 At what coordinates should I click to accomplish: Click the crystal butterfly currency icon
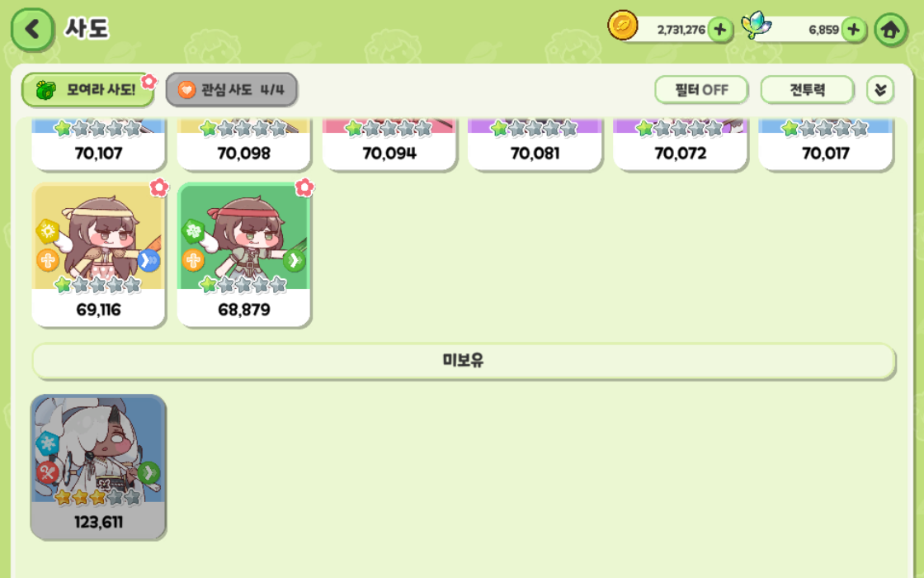pyautogui.click(x=757, y=26)
